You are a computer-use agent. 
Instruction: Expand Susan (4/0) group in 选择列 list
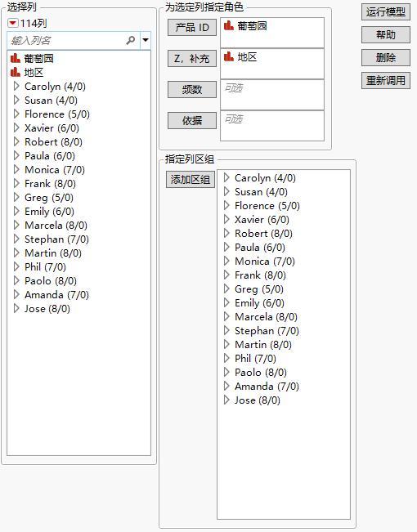tap(16, 100)
